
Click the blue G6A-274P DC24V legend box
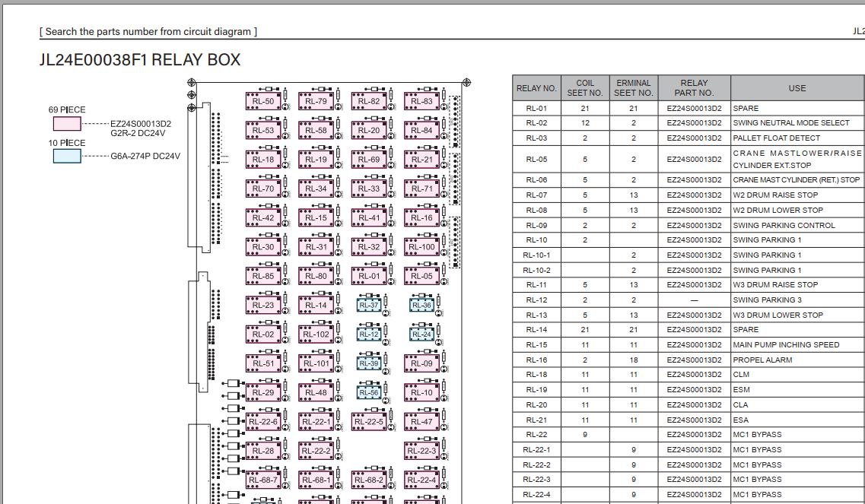point(67,156)
